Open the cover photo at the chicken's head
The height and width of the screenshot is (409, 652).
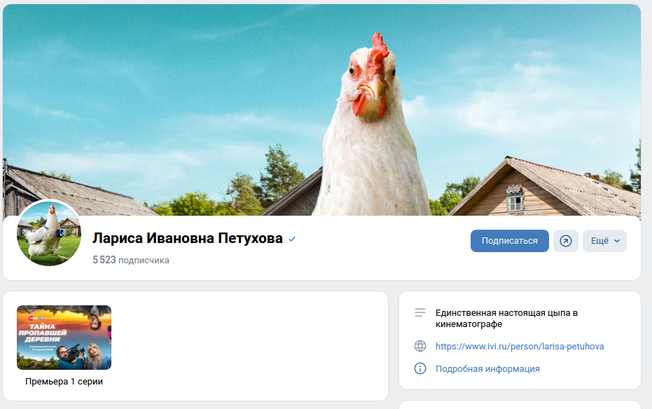point(370,77)
